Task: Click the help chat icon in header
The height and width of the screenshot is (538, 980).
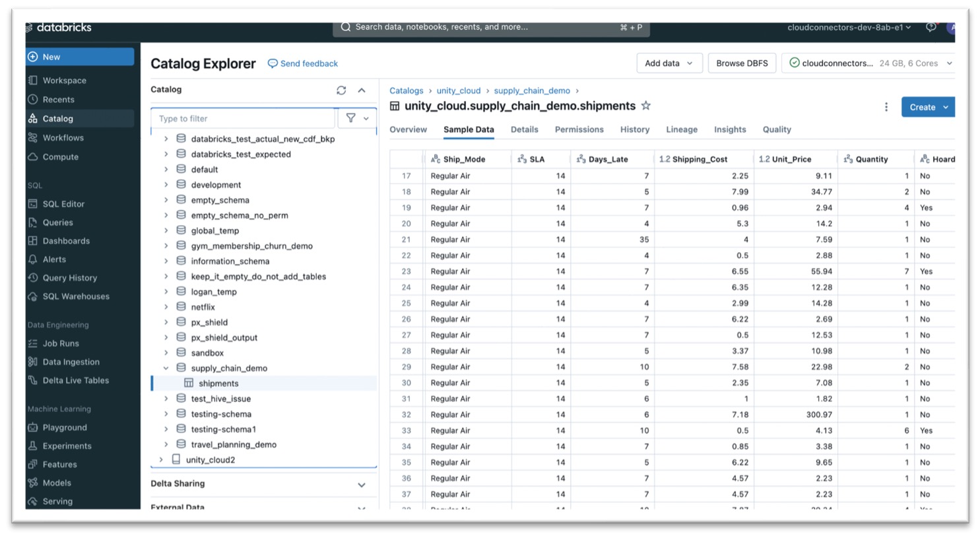Action: click(x=931, y=27)
